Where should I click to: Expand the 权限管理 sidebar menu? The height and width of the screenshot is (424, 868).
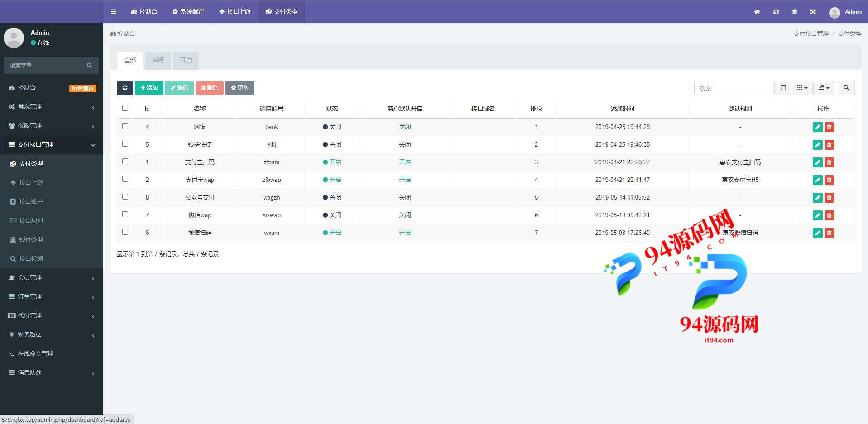pos(52,126)
